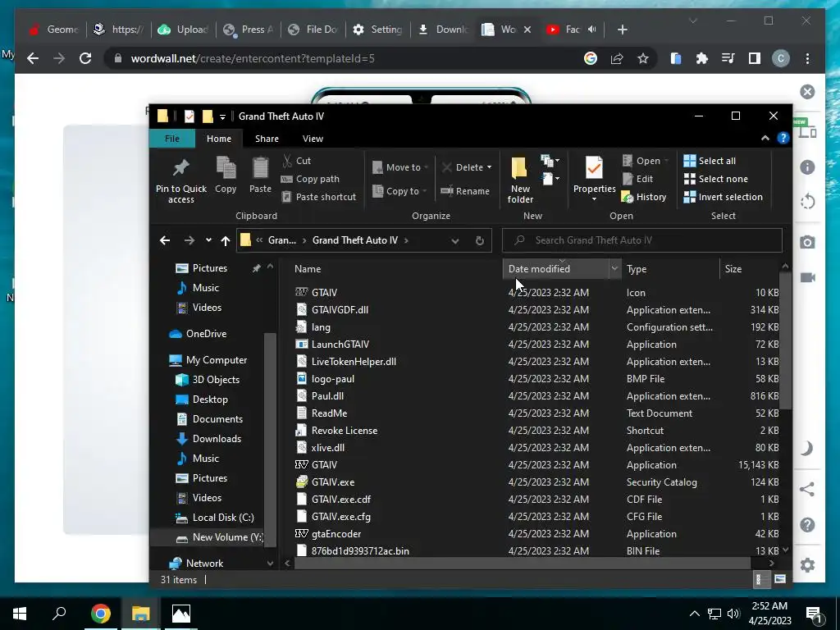
Task: Open Explorer help icon
Action: (x=783, y=138)
